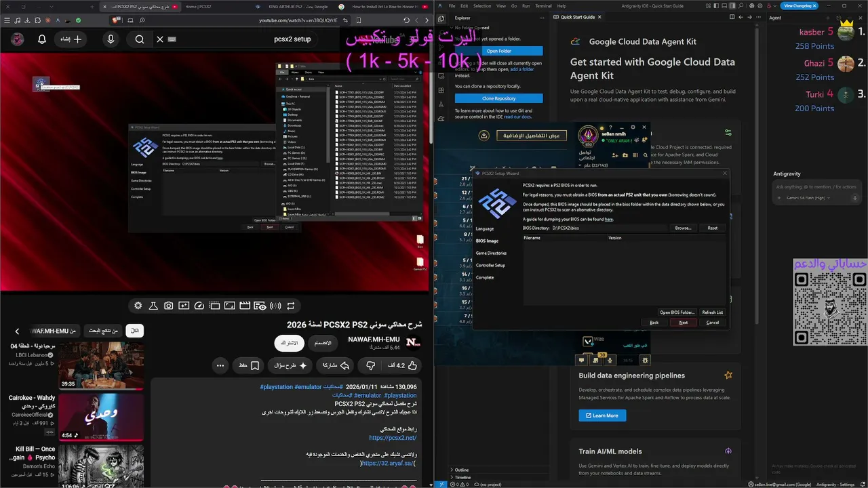This screenshot has width=868, height=488.
Task: Open the three-dot more actions under the video
Action: pos(220,365)
